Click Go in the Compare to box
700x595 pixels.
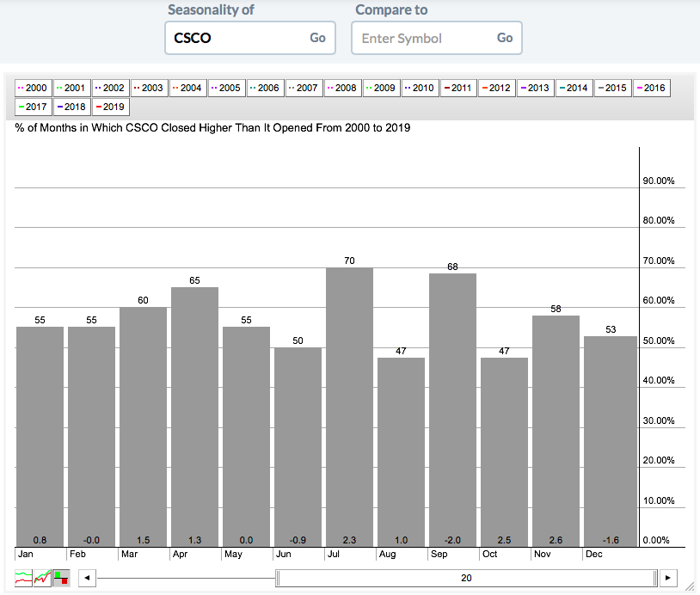click(x=505, y=38)
